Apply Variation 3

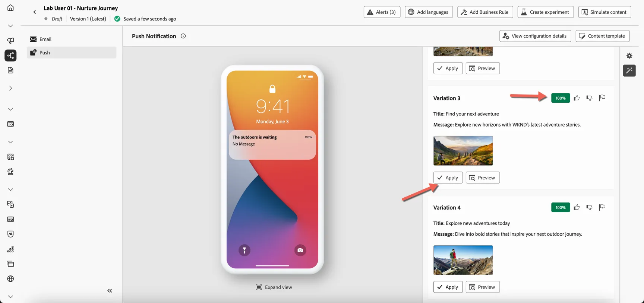tap(448, 178)
